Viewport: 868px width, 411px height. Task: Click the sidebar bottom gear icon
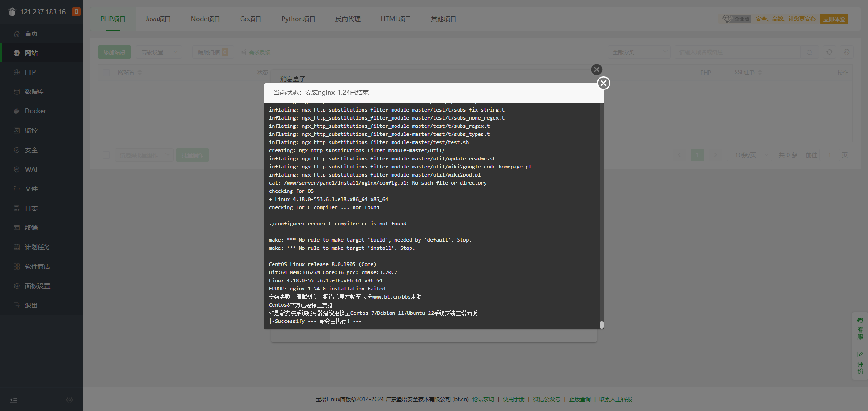[70, 400]
